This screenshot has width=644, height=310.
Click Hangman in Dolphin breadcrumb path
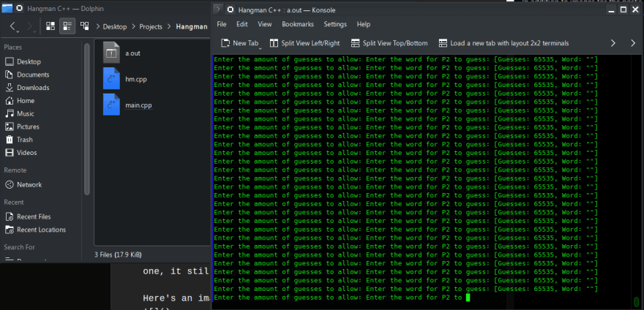tap(192, 27)
